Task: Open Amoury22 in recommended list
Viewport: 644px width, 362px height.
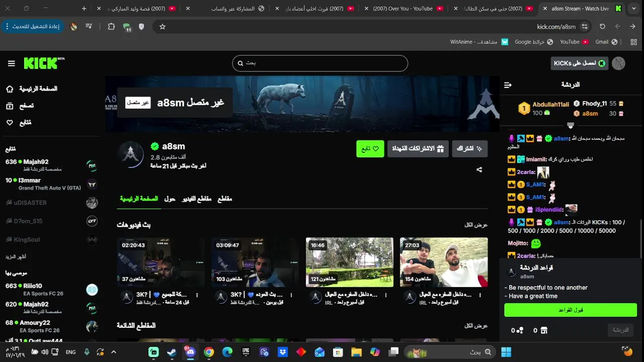Action: point(51,326)
